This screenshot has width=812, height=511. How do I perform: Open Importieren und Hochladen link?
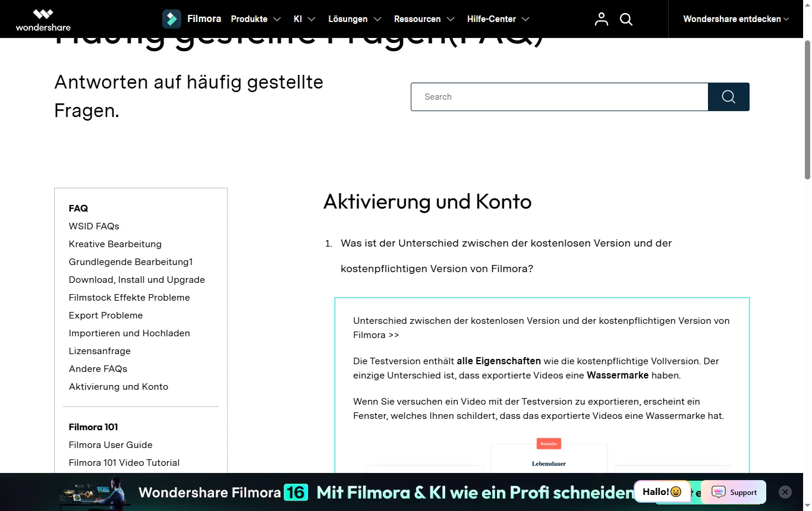click(130, 333)
